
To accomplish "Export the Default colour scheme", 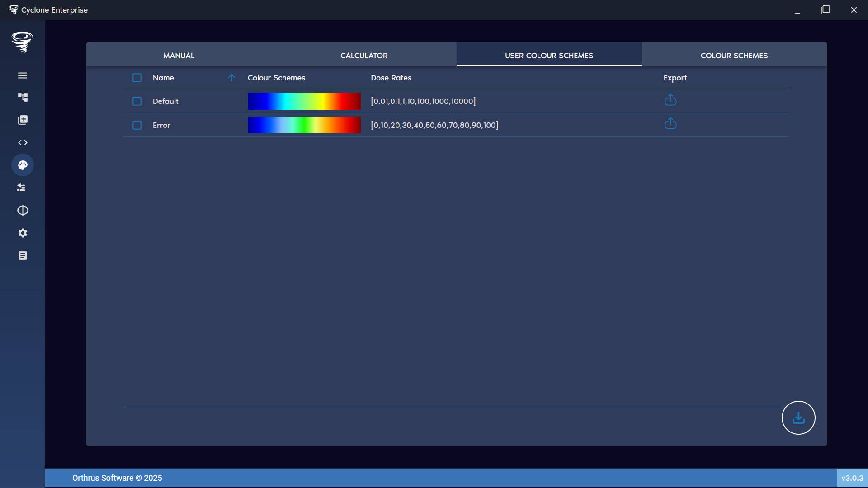I will pos(670,100).
